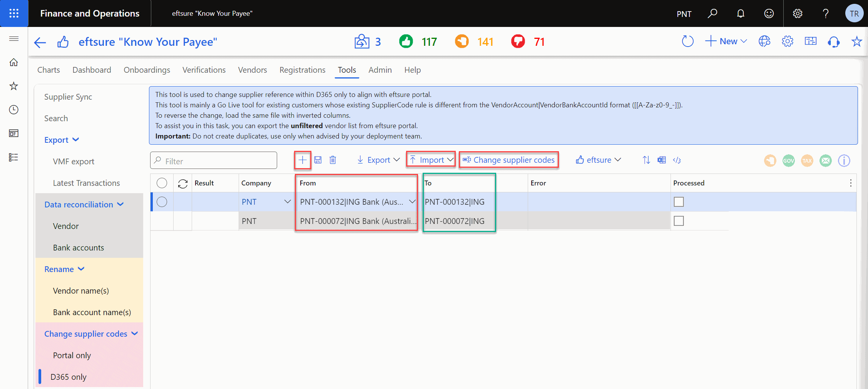Click the green GOV legend icon
868x389 pixels.
[789, 160]
